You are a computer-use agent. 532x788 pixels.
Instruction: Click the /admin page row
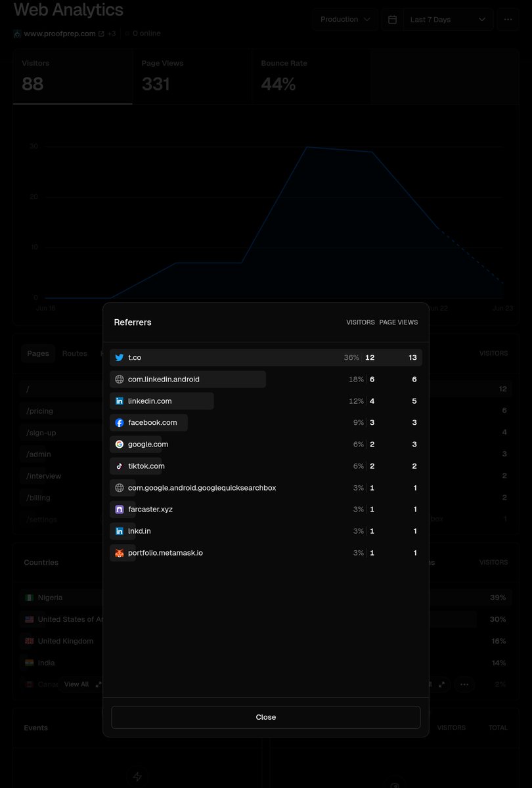click(60, 454)
